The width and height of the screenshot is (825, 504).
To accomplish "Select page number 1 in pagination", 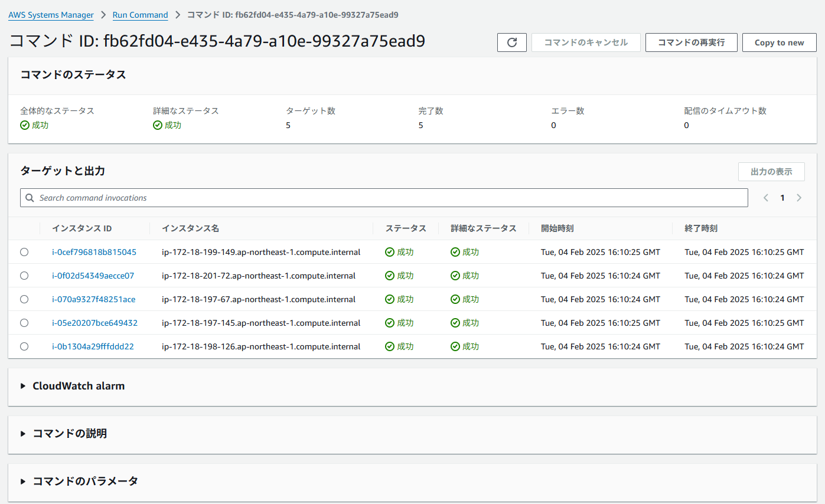I will click(782, 198).
